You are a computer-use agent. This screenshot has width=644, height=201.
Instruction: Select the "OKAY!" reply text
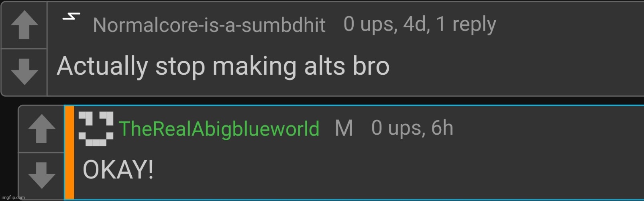(118, 169)
